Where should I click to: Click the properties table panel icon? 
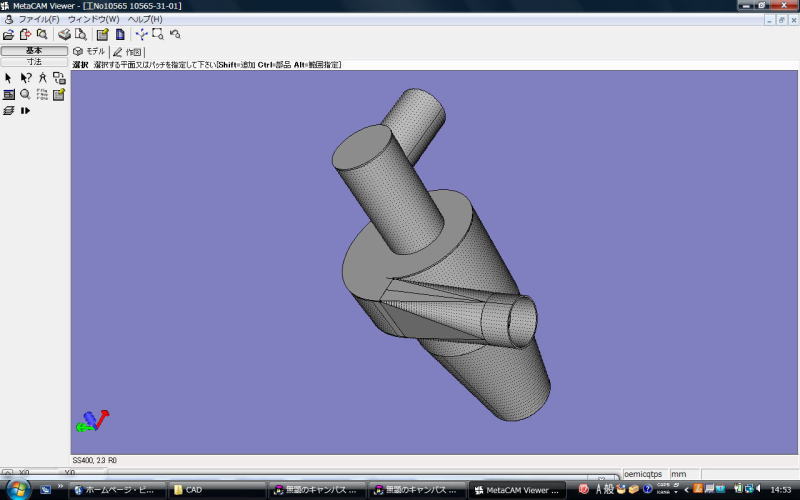(x=9, y=94)
